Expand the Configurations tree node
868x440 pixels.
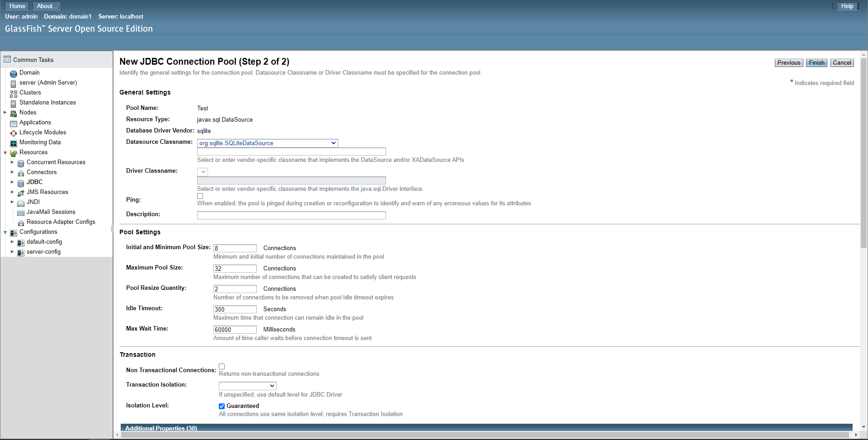pyautogui.click(x=5, y=232)
